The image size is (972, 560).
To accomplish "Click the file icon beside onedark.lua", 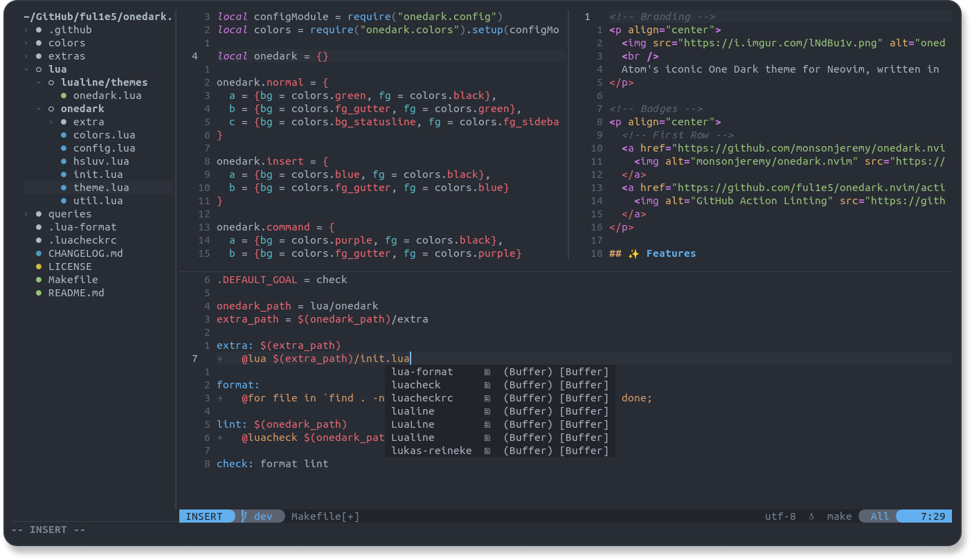I will click(x=64, y=96).
